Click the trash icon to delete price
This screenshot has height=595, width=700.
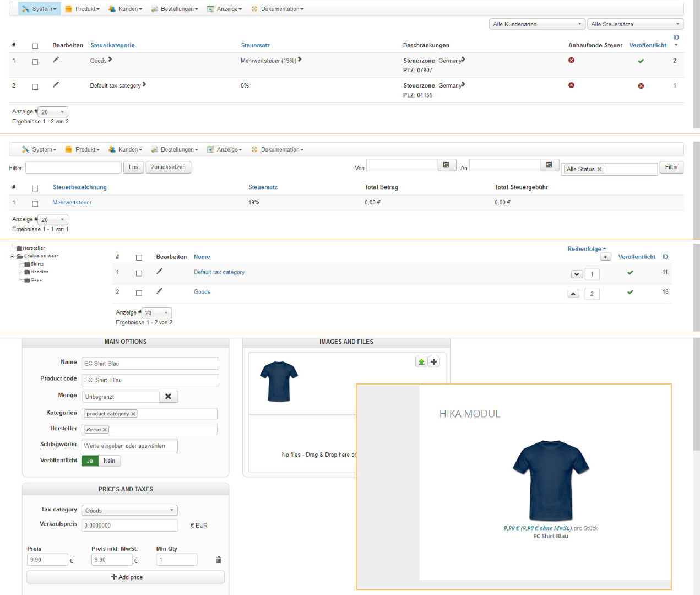[219, 560]
